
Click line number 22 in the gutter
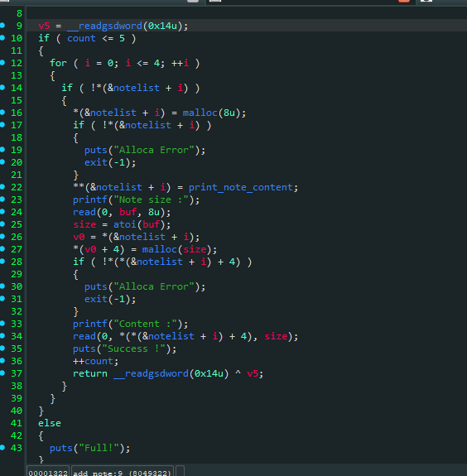point(17,187)
